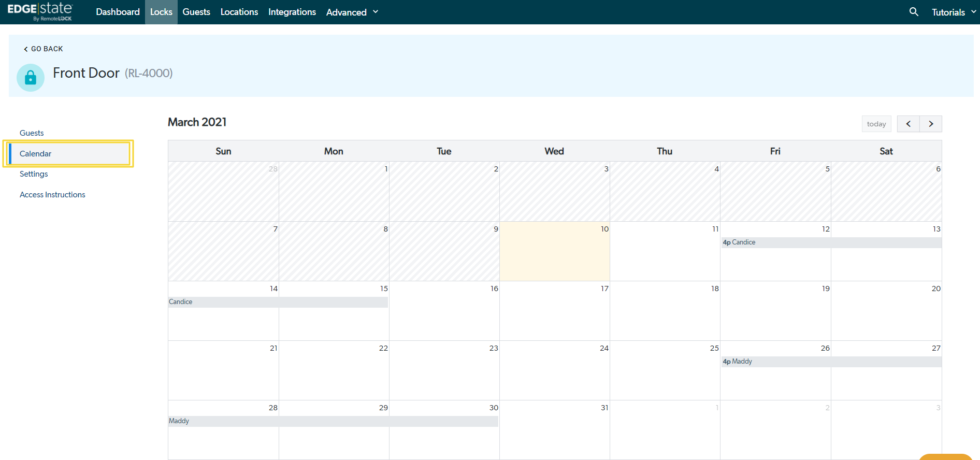Select Locks in top navigation
This screenshot has height=460, width=980.
tap(161, 12)
